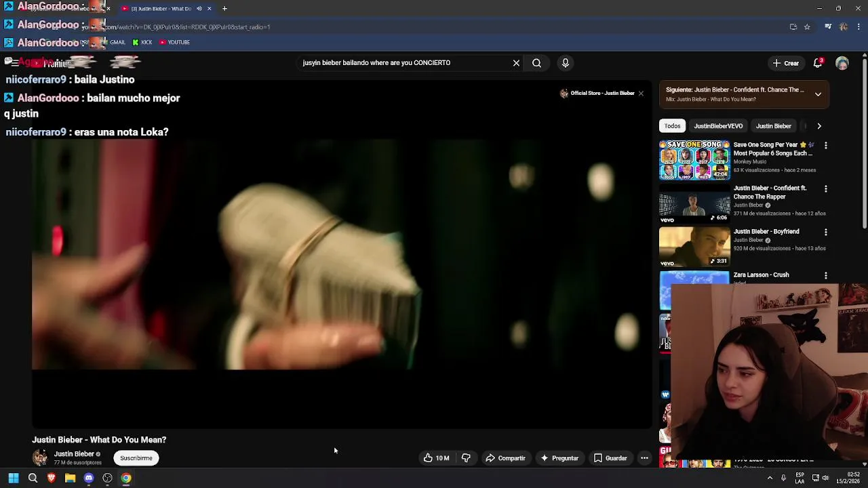Open Chrome three-dot menu
868x488 pixels.
pyautogui.click(x=859, y=27)
